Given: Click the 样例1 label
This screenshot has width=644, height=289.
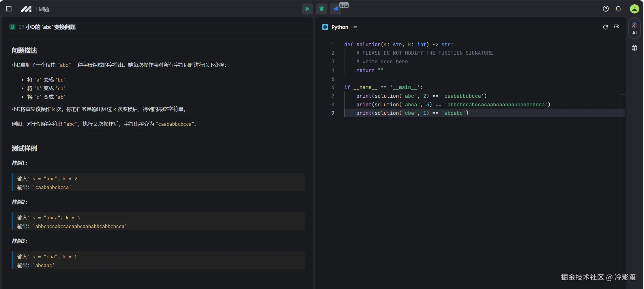Looking at the screenshot, I should point(19,163).
